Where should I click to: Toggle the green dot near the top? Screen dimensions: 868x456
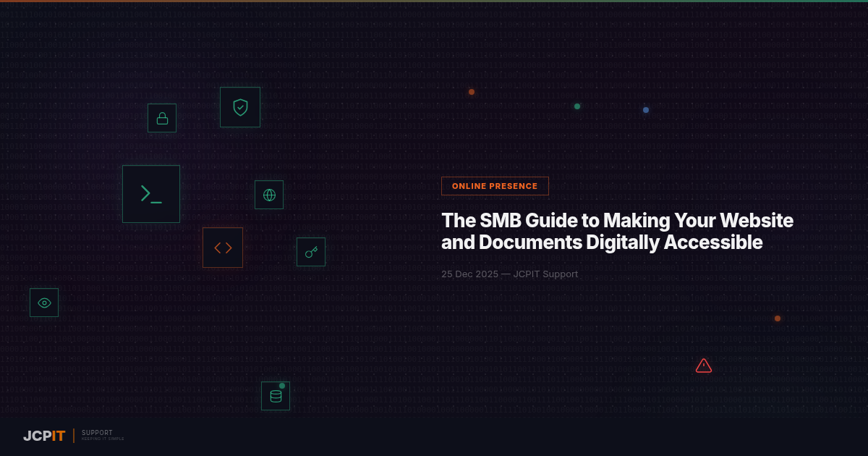click(576, 106)
